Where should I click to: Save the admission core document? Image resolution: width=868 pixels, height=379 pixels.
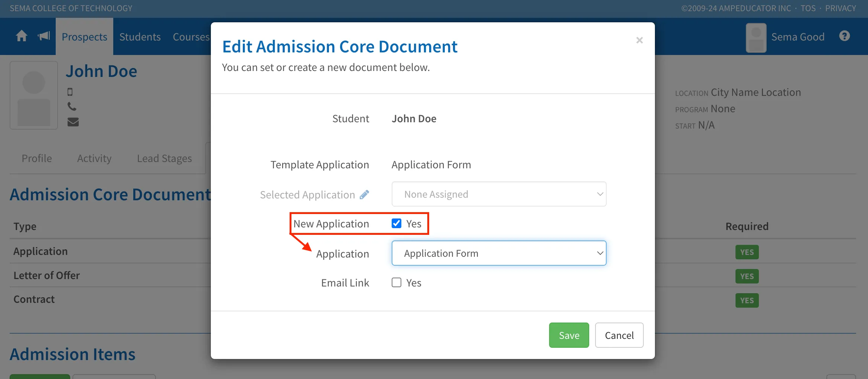tap(569, 335)
